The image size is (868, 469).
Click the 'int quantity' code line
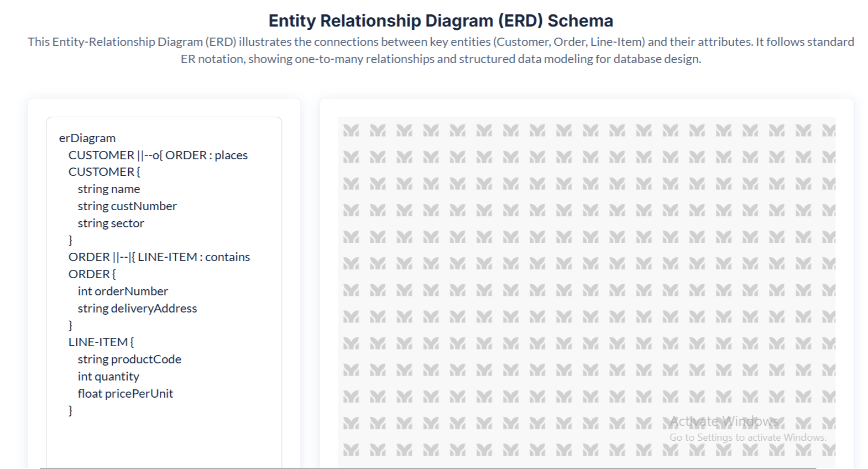click(x=108, y=377)
